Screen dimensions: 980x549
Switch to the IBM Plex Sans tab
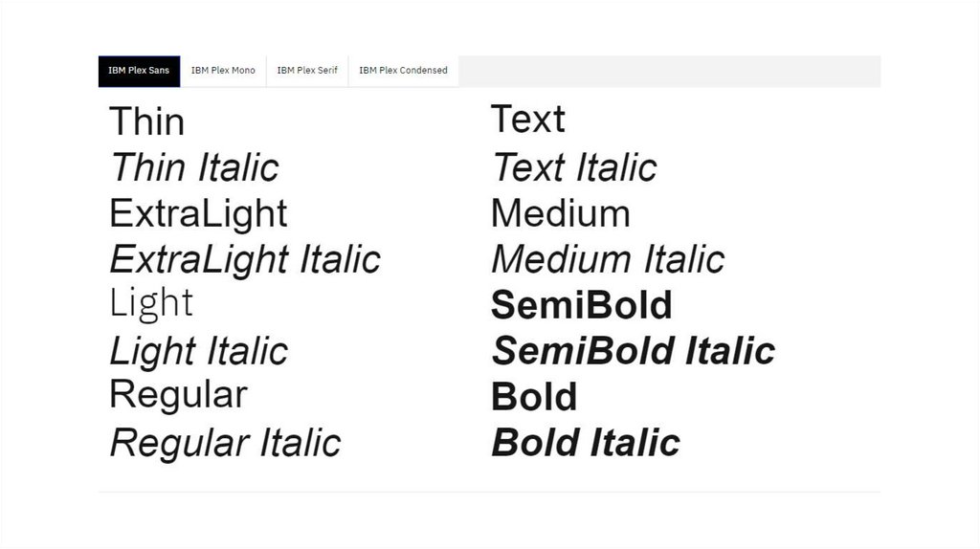[139, 71]
